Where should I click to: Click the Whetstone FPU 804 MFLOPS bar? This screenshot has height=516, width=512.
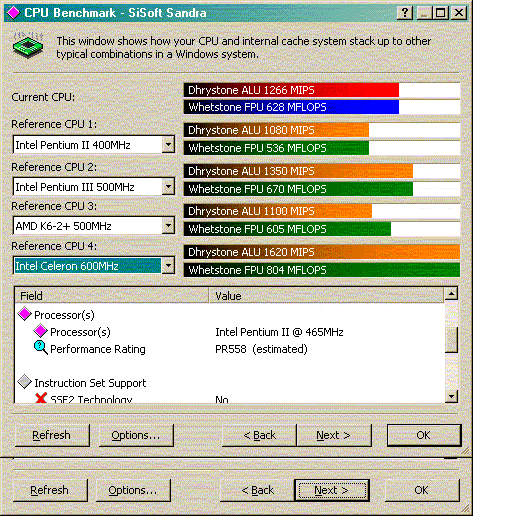click(322, 270)
